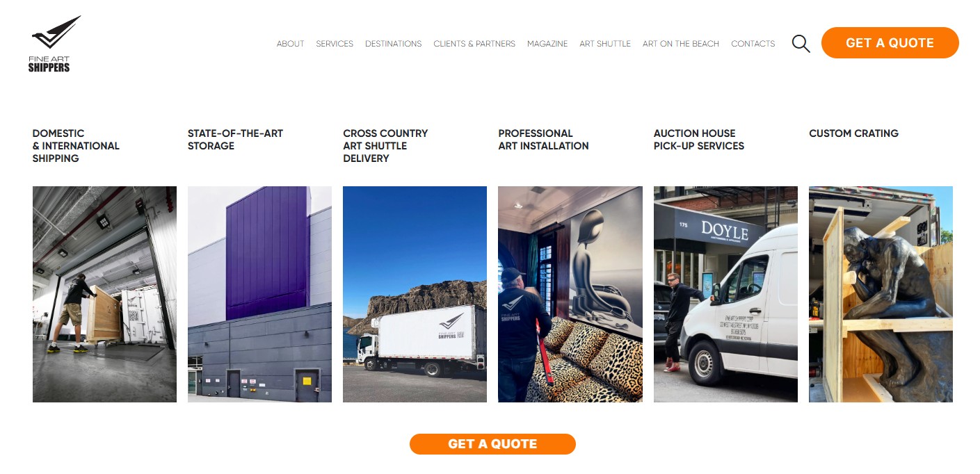980x474 pixels.
Task: Open the Doyle auction house van photo
Action: point(725,294)
